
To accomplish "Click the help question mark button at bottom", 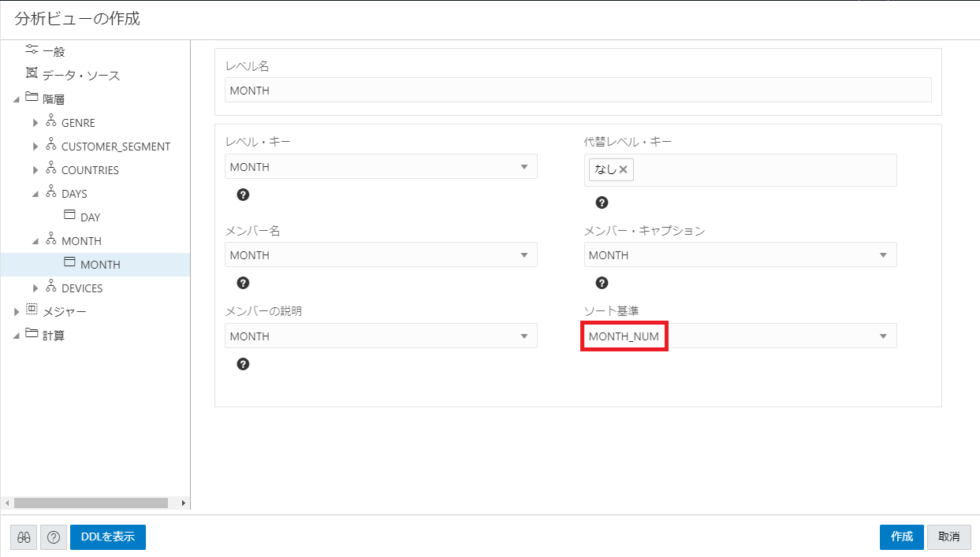I will pos(54,537).
